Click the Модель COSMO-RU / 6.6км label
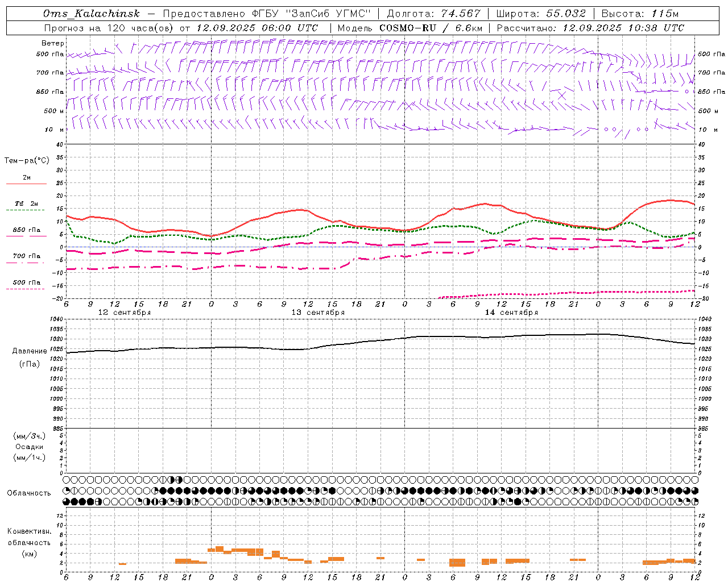This screenshot has width=728, height=582. coord(409,28)
